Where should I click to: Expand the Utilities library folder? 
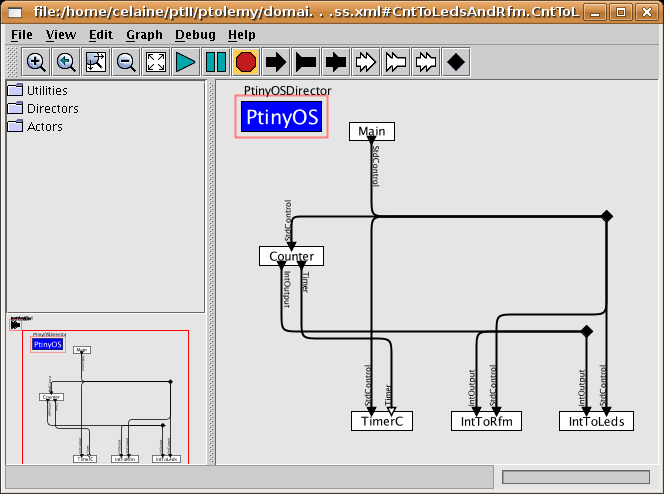(x=37, y=90)
